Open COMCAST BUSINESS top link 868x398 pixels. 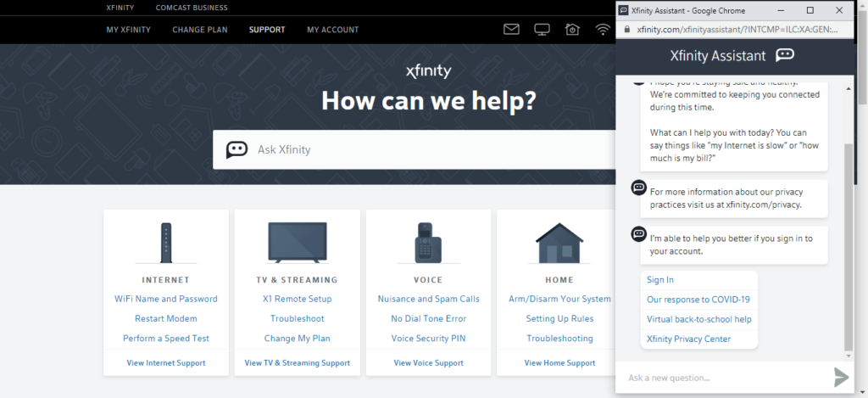[192, 8]
